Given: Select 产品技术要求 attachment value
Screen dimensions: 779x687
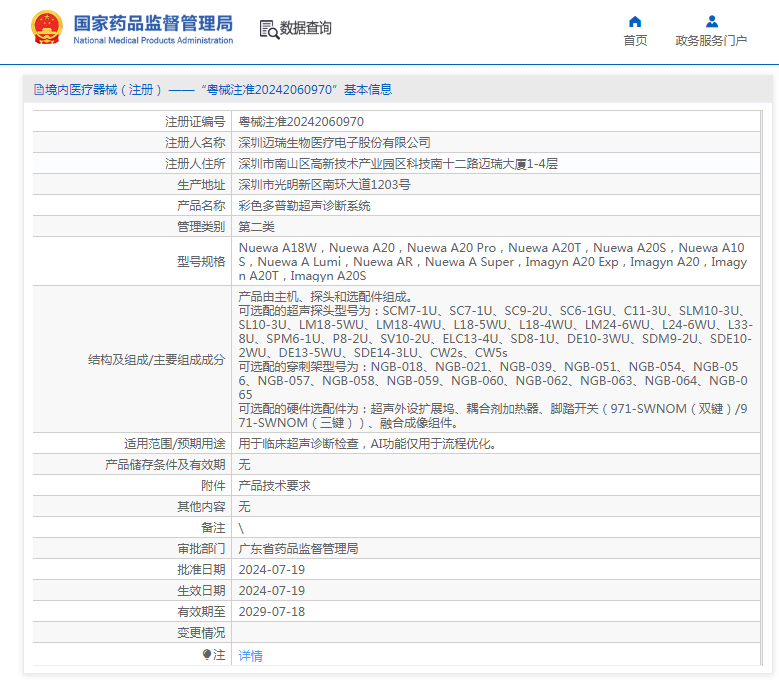Looking at the screenshot, I should pos(274,486).
